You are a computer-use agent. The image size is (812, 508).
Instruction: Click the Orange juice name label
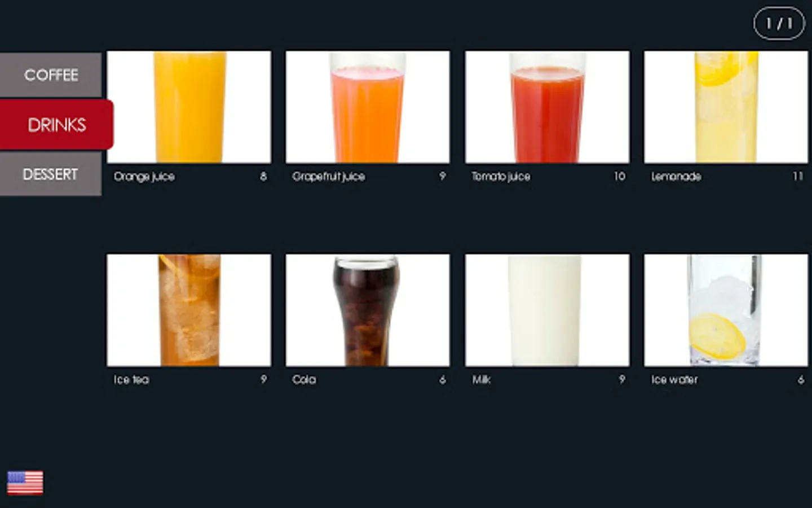coord(144,177)
